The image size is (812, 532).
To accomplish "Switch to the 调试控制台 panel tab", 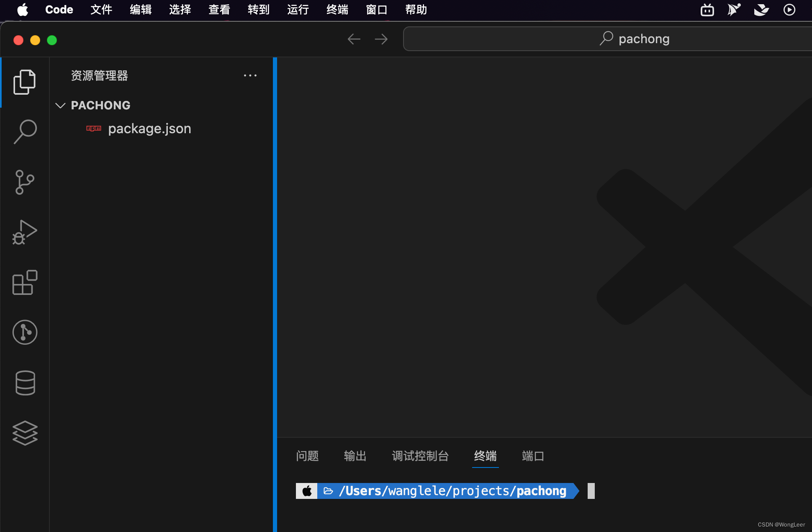I will (x=420, y=456).
